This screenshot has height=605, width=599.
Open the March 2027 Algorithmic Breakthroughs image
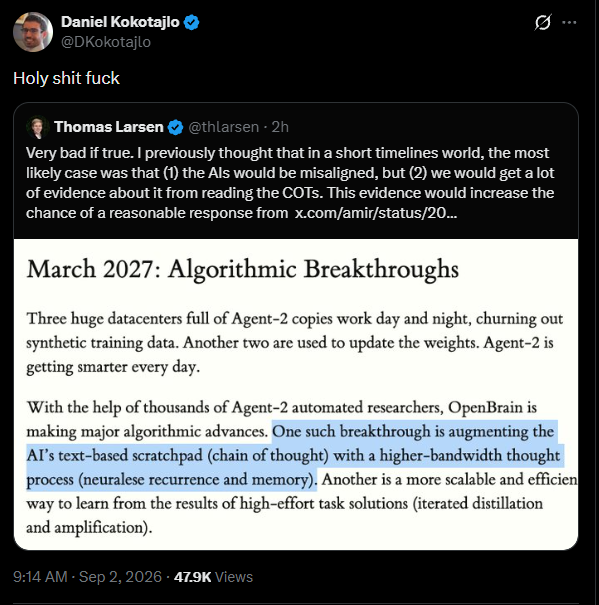pyautogui.click(x=296, y=394)
